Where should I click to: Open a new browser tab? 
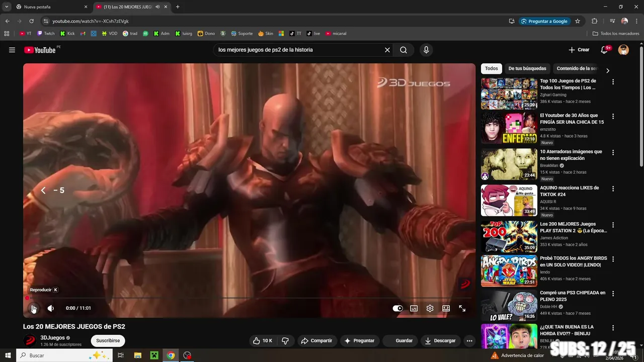[178, 7]
